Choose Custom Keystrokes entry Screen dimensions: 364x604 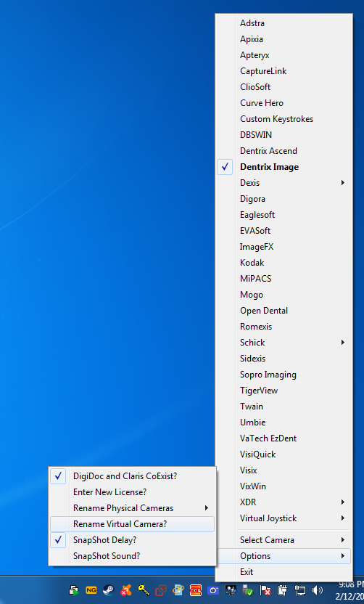[284, 119]
